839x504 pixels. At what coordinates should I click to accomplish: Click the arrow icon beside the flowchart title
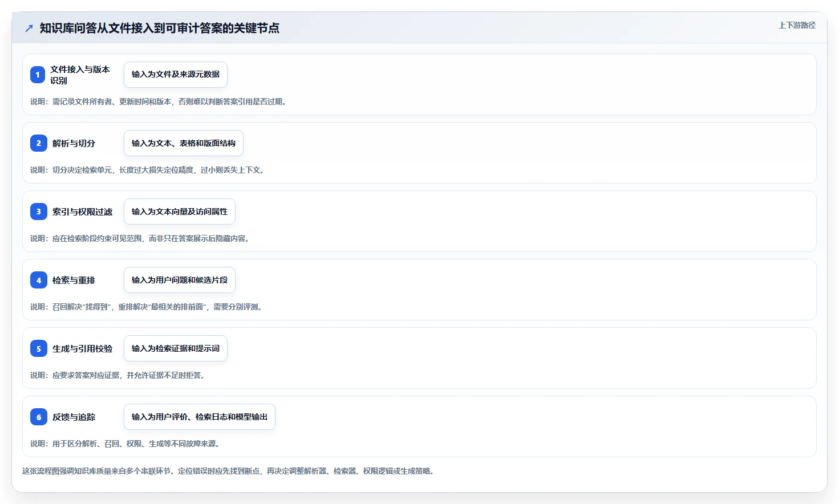tap(29, 28)
